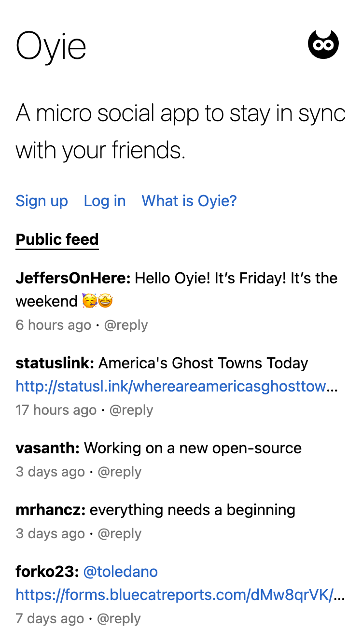The width and height of the screenshot is (362, 644).
Task: Reply to statuslink's post via @reply
Action: (131, 410)
